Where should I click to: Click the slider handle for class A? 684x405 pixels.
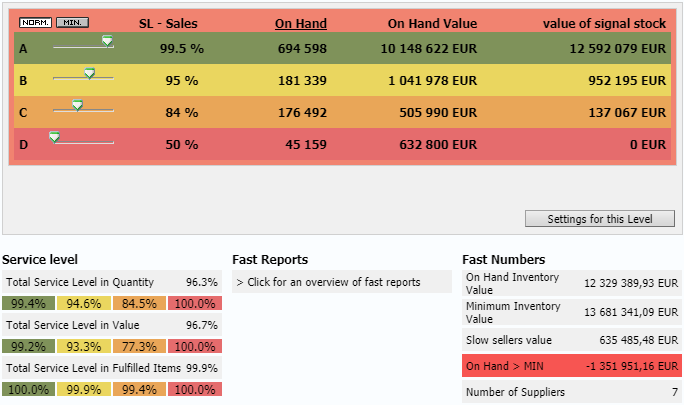[107, 41]
